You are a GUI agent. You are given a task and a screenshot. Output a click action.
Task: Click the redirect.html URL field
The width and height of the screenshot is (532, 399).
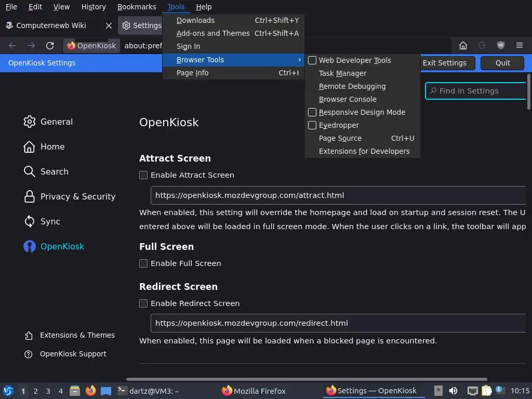338,323
